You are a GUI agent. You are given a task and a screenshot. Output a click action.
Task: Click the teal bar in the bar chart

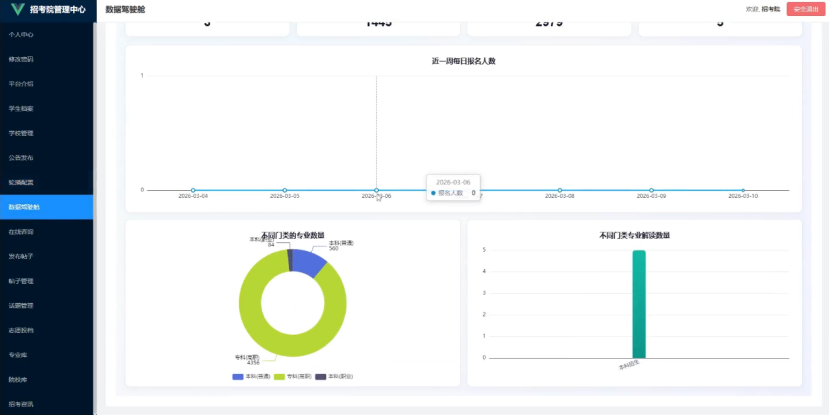639,304
